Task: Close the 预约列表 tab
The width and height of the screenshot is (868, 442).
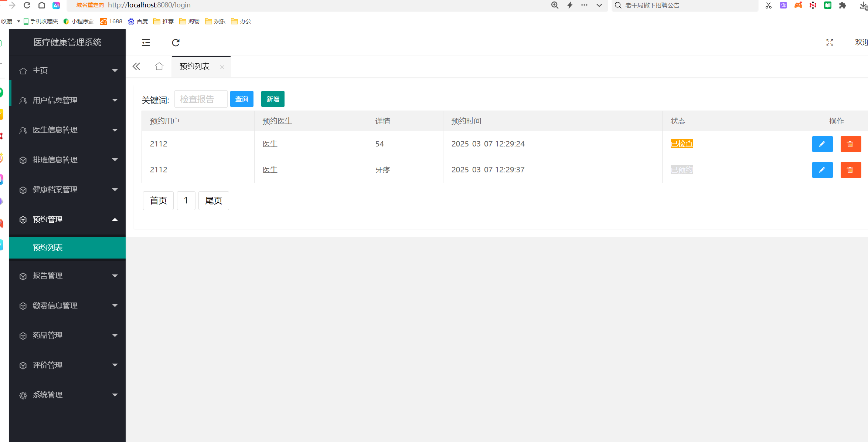Action: [222, 67]
